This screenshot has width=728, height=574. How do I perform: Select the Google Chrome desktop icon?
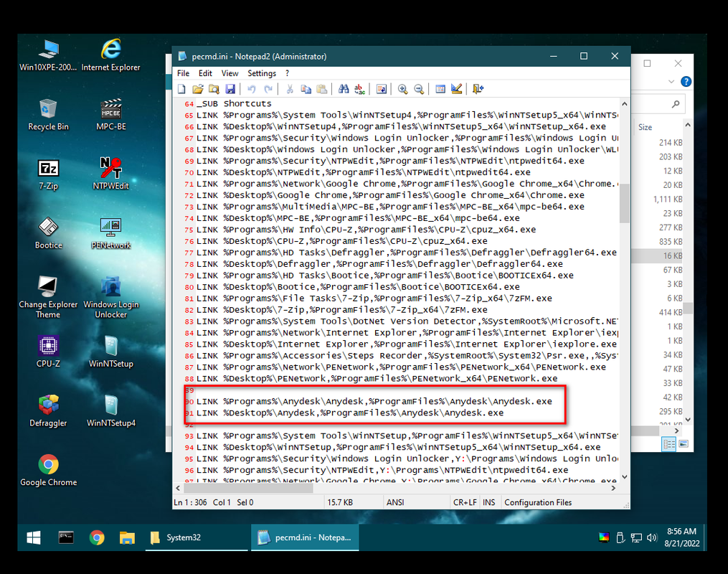(x=48, y=471)
